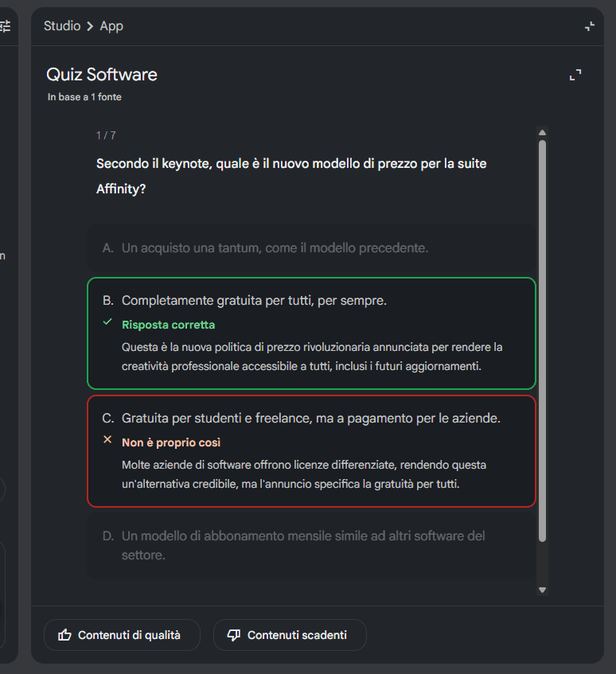616x674 pixels.
Task: Click the green checkmark beside Risposta corretta
Action: (107, 322)
